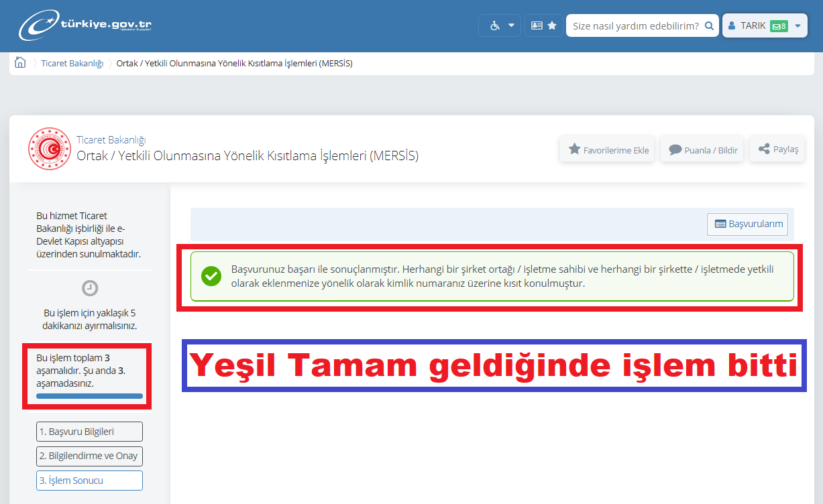Add service with Favorilerime Ekle button

pyautogui.click(x=607, y=149)
